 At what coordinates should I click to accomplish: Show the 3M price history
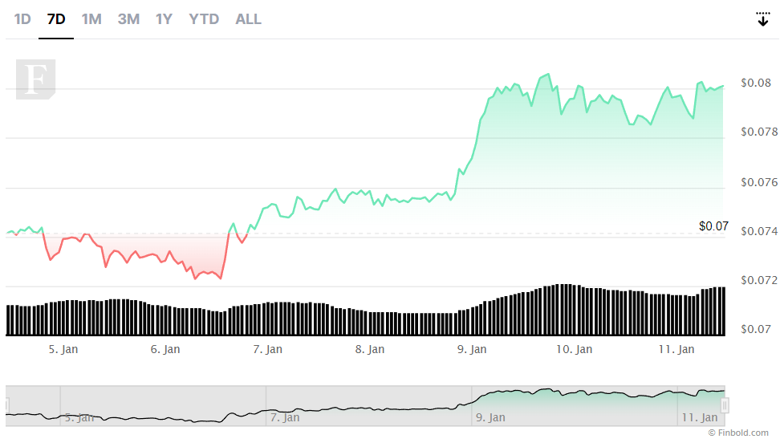click(x=128, y=19)
